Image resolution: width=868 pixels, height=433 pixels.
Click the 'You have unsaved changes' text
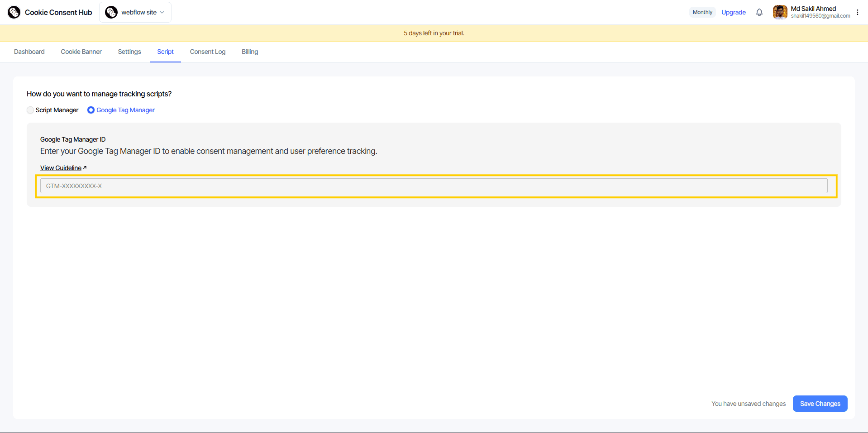749,404
